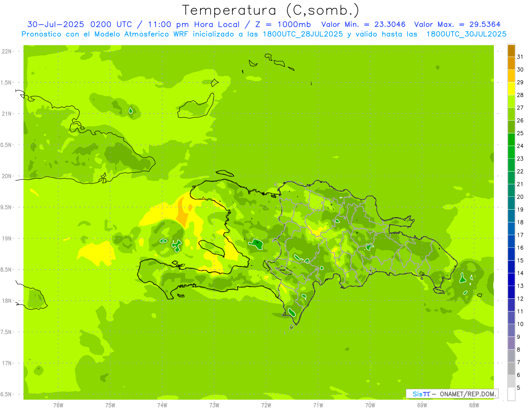
Task: Click the "68W" longitude axis label
Action: (x=474, y=405)
